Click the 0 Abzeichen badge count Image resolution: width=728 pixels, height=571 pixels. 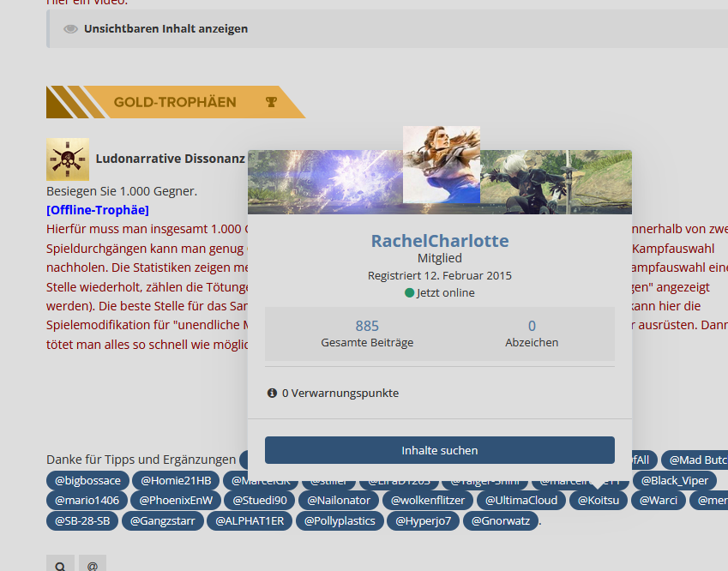(532, 326)
